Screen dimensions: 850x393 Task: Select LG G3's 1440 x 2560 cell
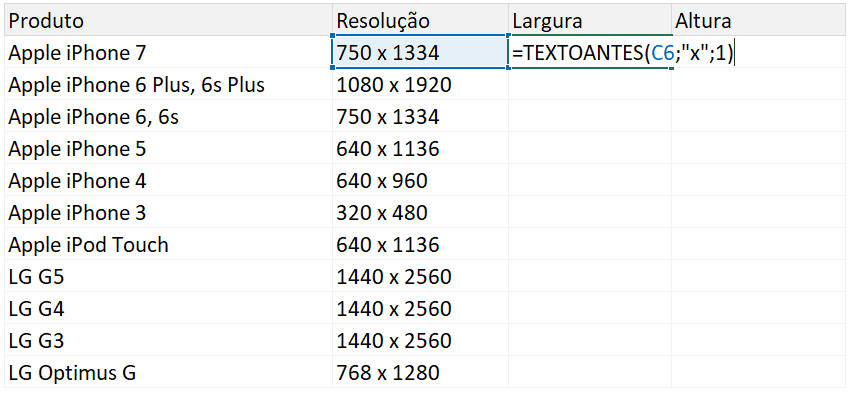click(421, 340)
